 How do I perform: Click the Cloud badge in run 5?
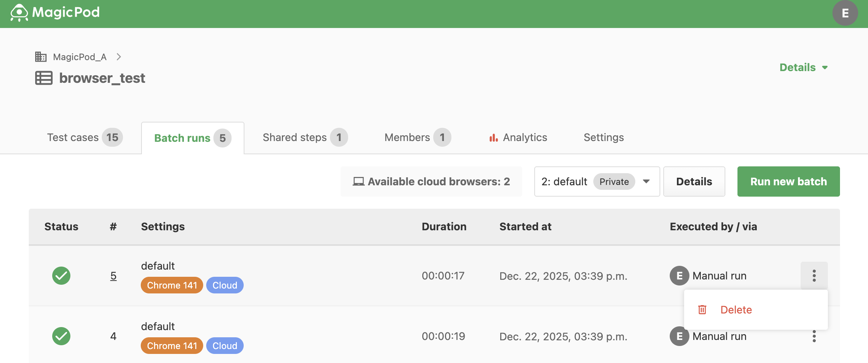pyautogui.click(x=225, y=285)
